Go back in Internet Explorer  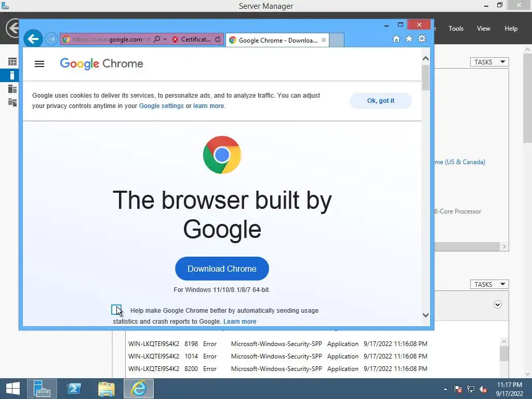tap(33, 39)
